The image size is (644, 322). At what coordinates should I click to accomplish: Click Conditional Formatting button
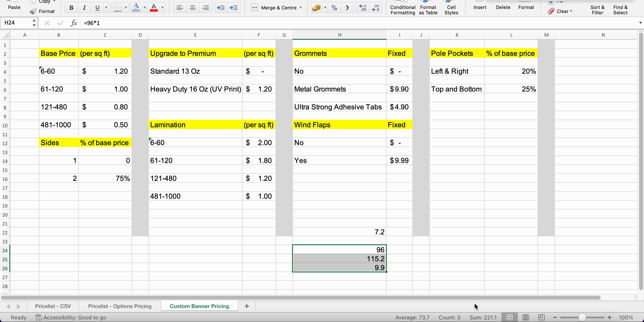402,10
